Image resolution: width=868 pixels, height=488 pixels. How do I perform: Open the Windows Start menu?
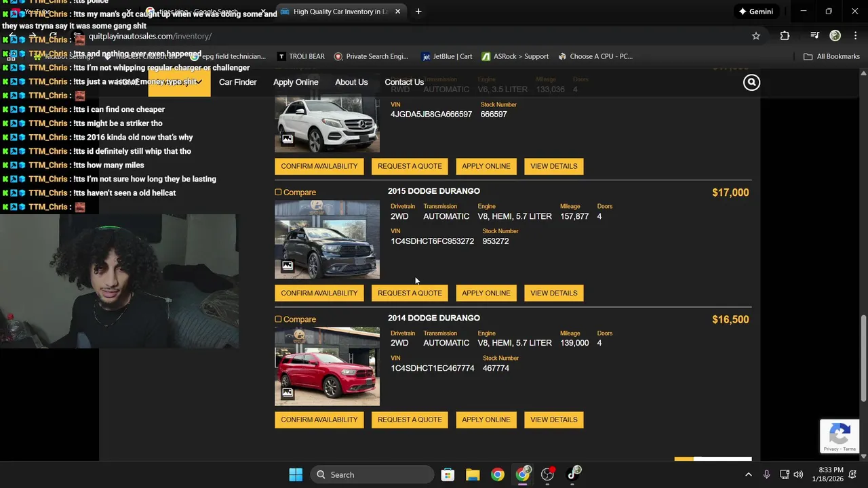click(x=296, y=474)
